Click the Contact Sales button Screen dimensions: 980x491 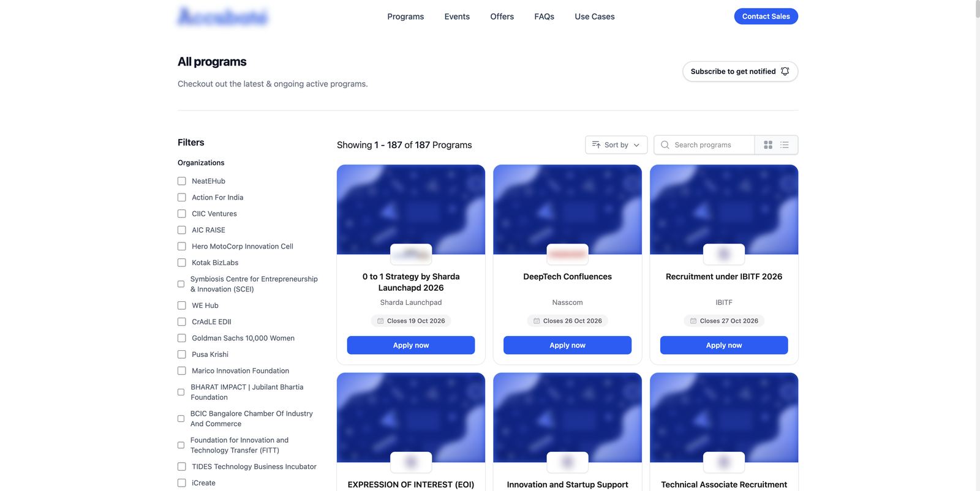(766, 17)
